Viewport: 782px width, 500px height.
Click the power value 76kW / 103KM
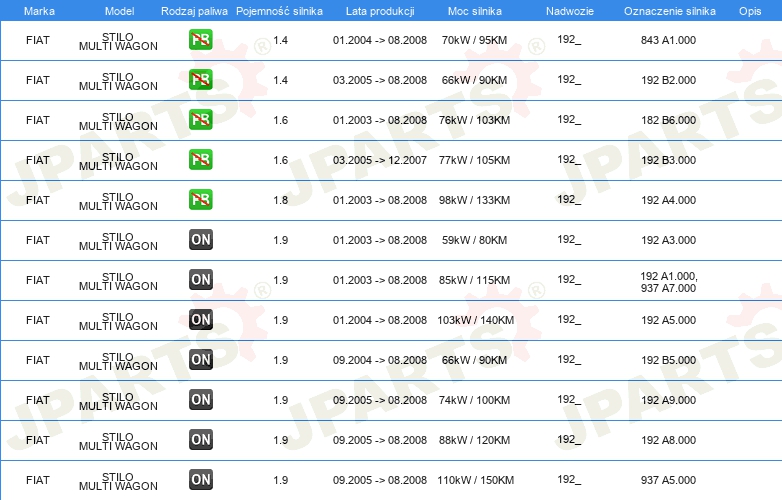(474, 120)
